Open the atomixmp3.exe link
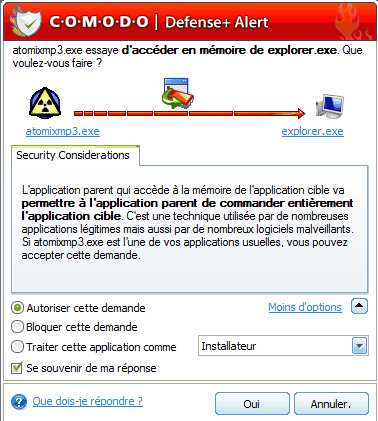The width and height of the screenshot is (378, 421). [x=63, y=131]
